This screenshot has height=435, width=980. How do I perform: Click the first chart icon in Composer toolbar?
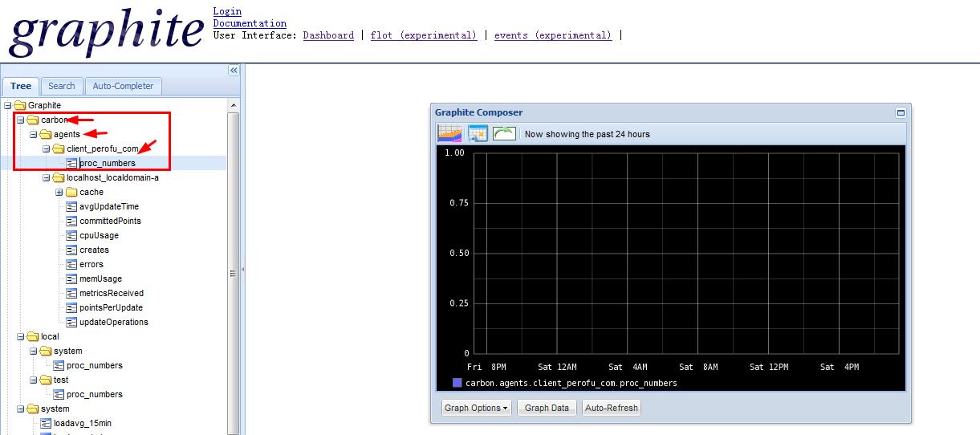(x=449, y=133)
